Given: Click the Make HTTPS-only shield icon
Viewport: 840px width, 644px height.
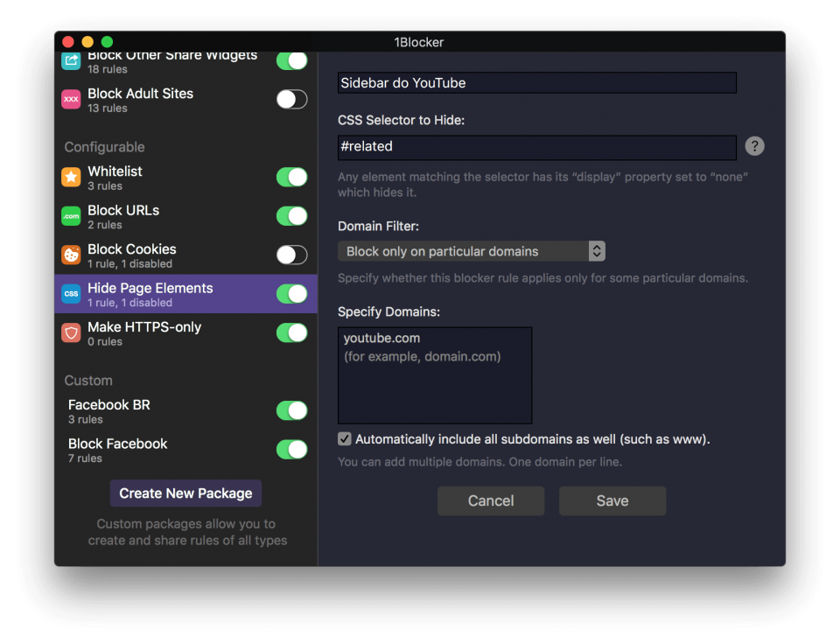Looking at the screenshot, I should (x=71, y=333).
